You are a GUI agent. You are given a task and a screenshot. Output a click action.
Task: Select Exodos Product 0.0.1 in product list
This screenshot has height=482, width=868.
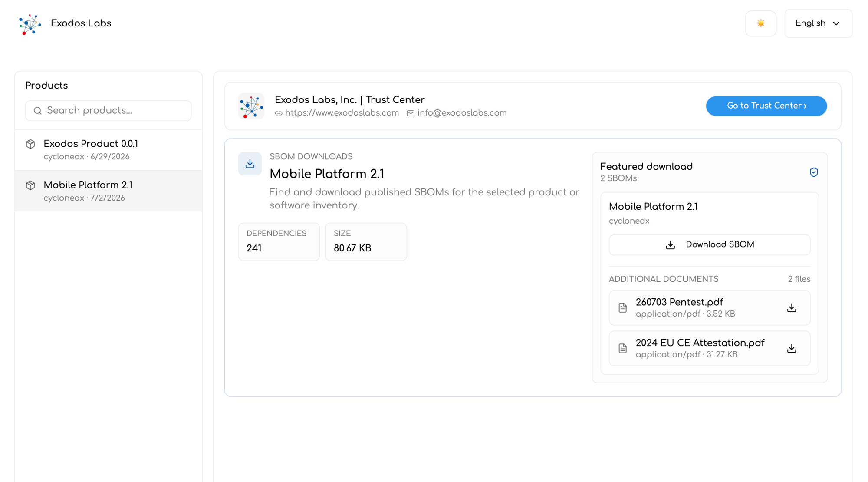108,150
